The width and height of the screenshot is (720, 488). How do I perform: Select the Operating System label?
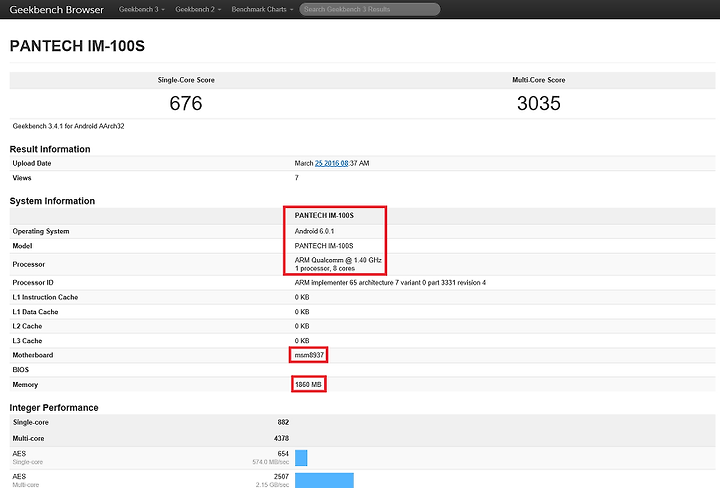[x=41, y=231]
